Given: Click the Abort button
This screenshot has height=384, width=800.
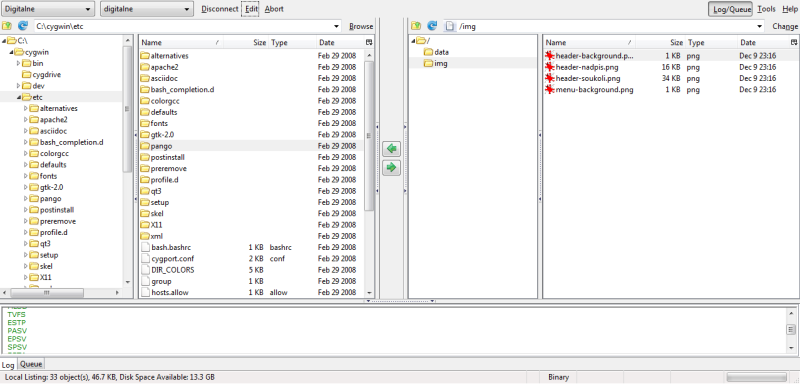Looking at the screenshot, I should (274, 9).
